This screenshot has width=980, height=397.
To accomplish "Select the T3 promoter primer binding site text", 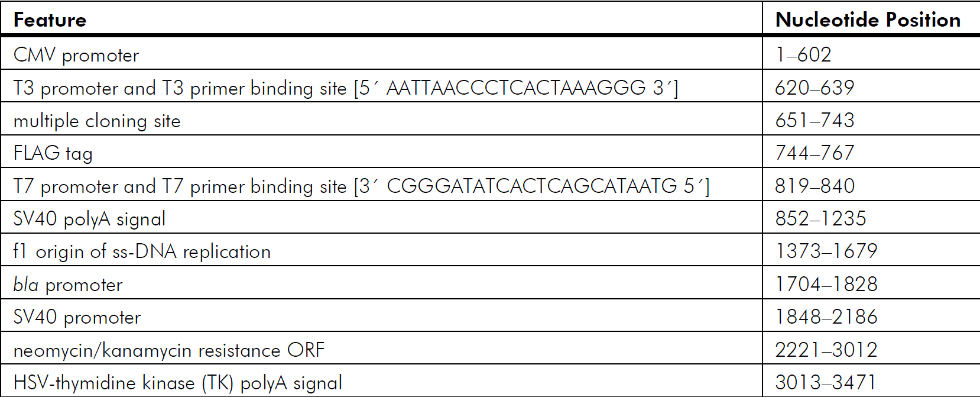I will coord(346,88).
